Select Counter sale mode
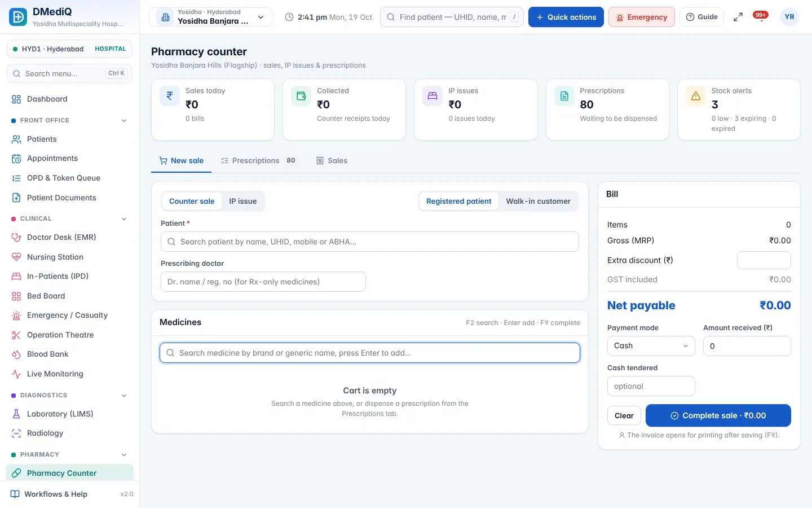Image resolution: width=812 pixels, height=508 pixels. 192,201
